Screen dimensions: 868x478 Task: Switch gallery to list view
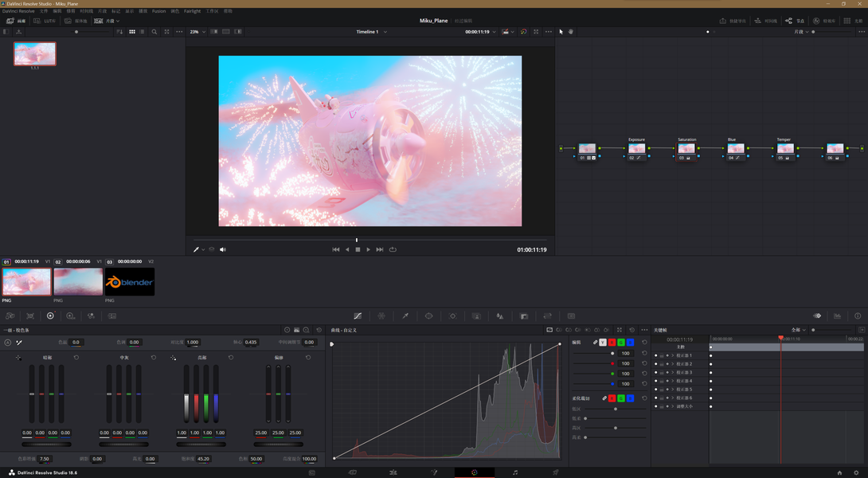142,32
